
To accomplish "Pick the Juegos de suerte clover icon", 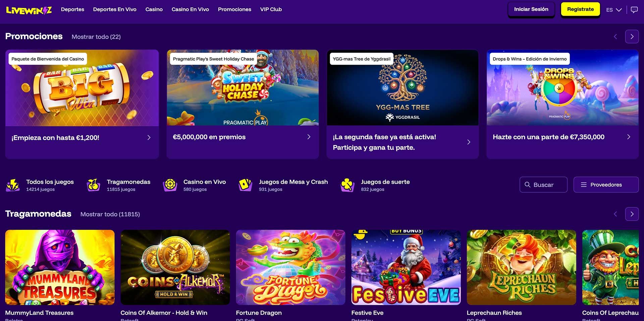I will pos(347,185).
